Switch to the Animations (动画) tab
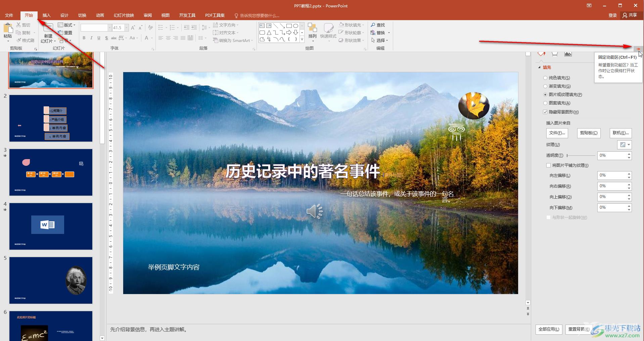Image resolution: width=644 pixels, height=341 pixels. [100, 15]
